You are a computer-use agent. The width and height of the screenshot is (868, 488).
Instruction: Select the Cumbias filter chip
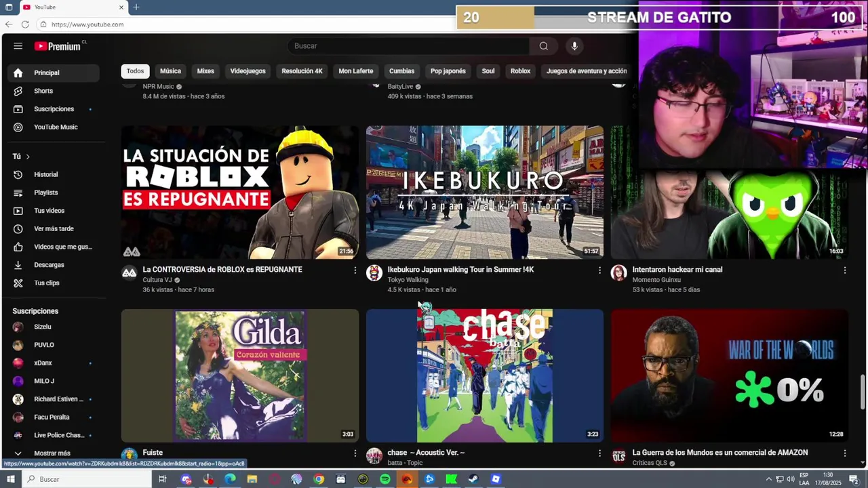click(401, 71)
